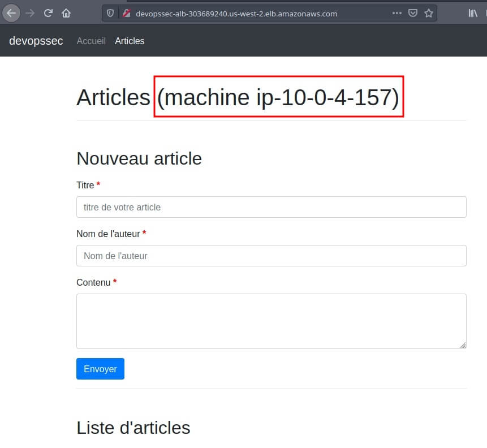Go to the browser Home page icon

point(66,12)
